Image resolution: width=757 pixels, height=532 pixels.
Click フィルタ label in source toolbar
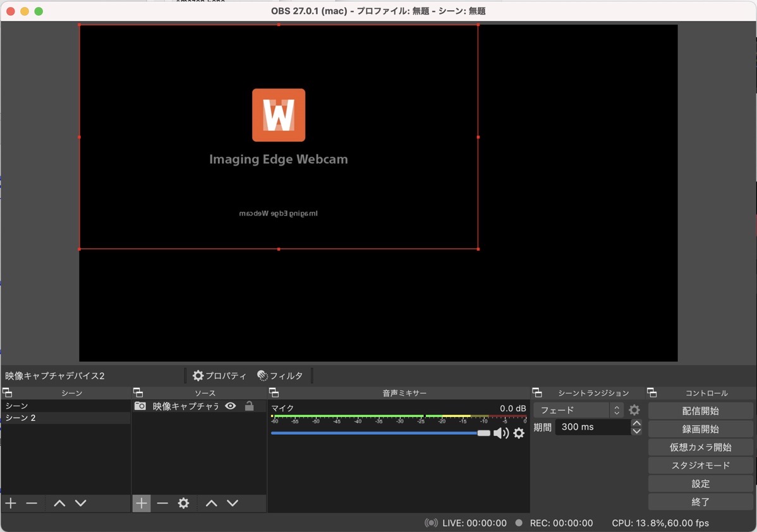[x=286, y=375]
